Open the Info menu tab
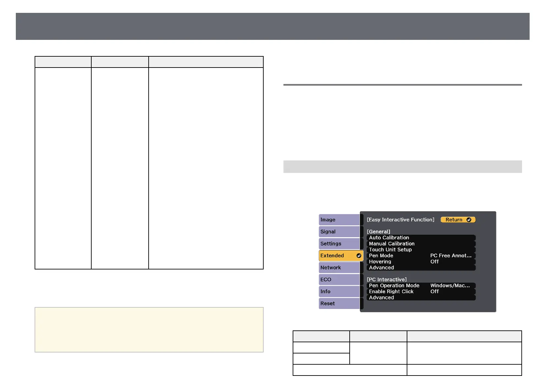 [339, 292]
